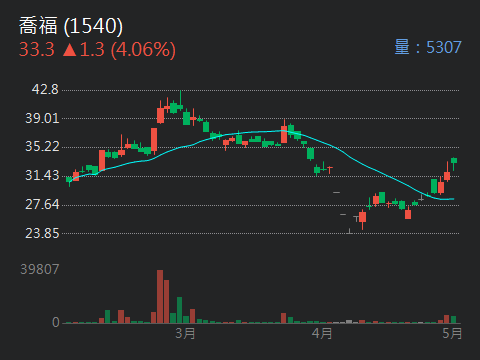Click the volume label 量：5307
480x360 pixels.
tap(428, 47)
